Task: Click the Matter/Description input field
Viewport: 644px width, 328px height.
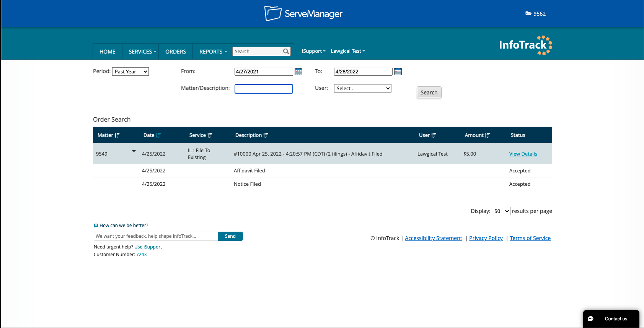Action: point(264,89)
